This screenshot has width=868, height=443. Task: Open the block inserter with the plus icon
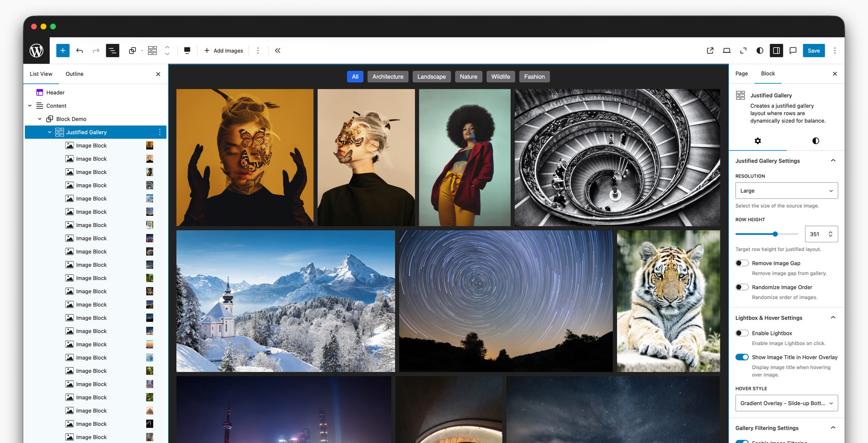pos(62,51)
